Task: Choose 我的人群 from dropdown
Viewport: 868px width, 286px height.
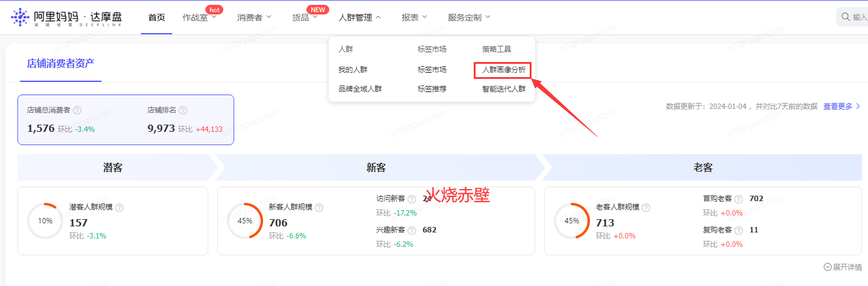Action: click(x=353, y=70)
